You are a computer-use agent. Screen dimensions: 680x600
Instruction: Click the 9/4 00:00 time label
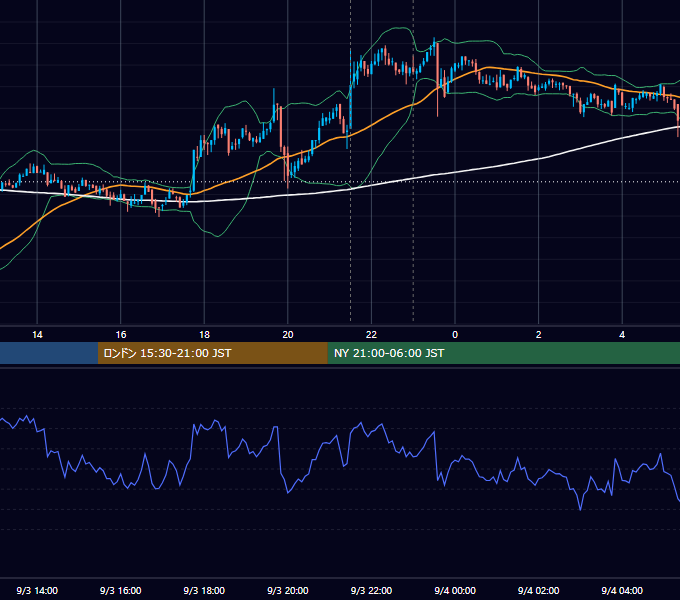click(455, 590)
